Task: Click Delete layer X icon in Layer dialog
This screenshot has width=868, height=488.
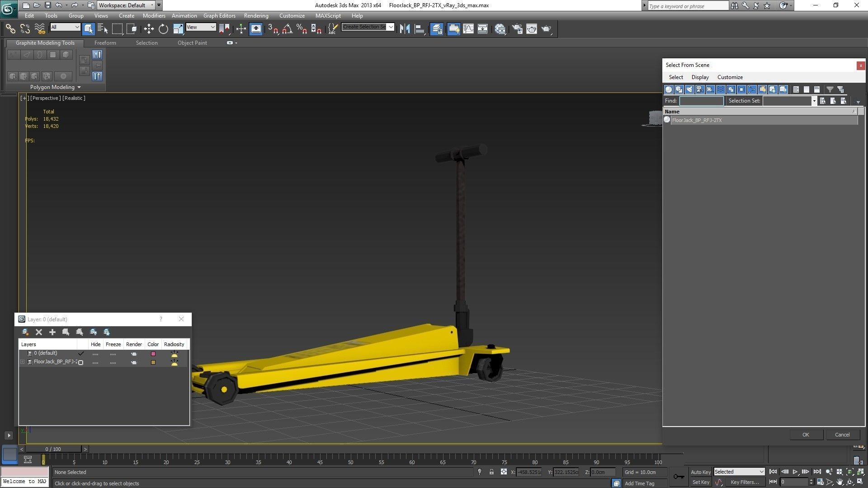Action: [39, 332]
